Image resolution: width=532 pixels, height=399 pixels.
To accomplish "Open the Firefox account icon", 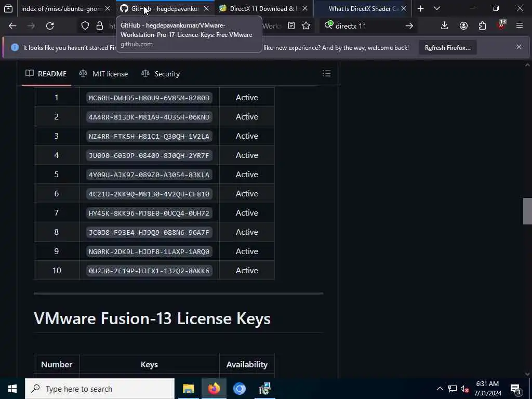I will (463, 26).
